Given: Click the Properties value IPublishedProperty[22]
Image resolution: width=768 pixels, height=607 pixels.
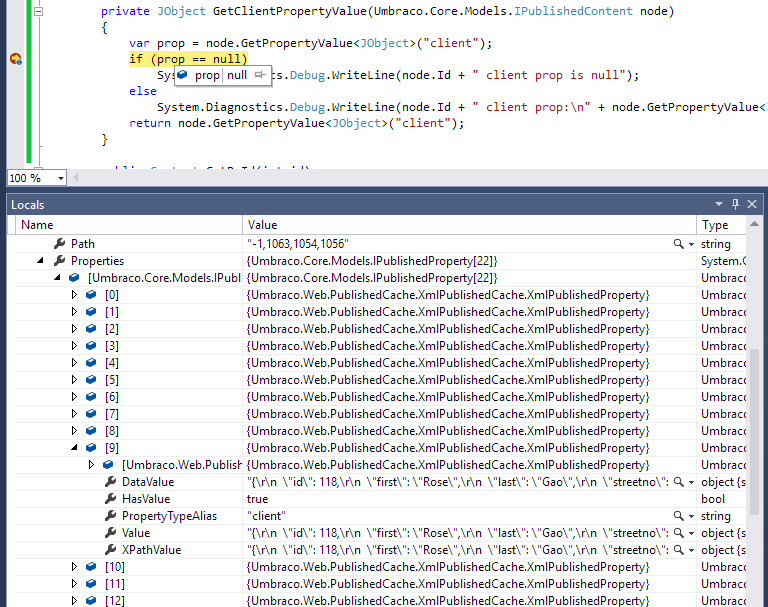Looking at the screenshot, I should coord(372,261).
